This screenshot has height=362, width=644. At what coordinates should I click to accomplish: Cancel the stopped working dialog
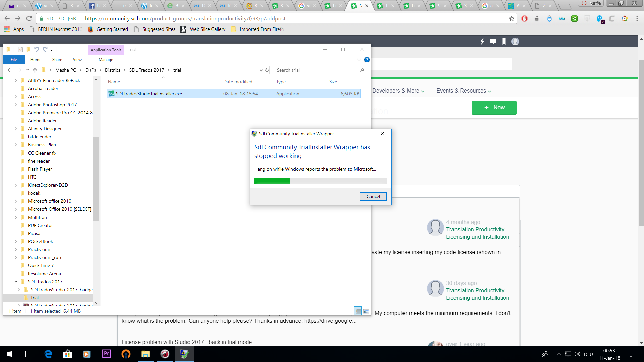[373, 196]
